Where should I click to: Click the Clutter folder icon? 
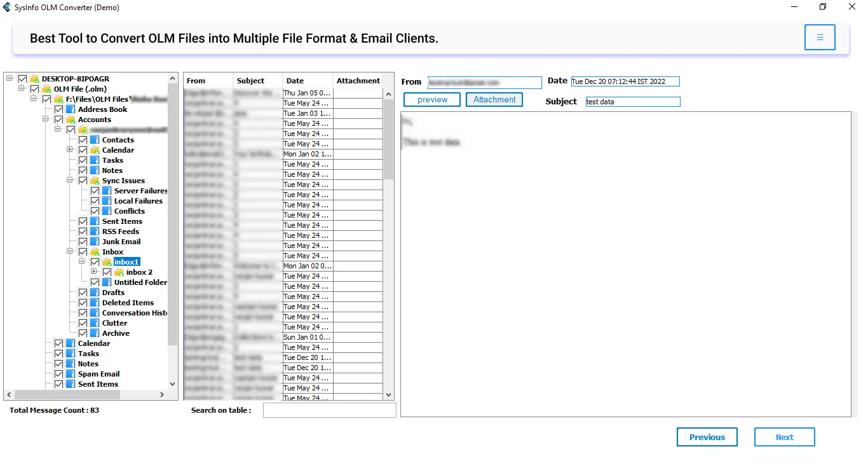point(95,323)
